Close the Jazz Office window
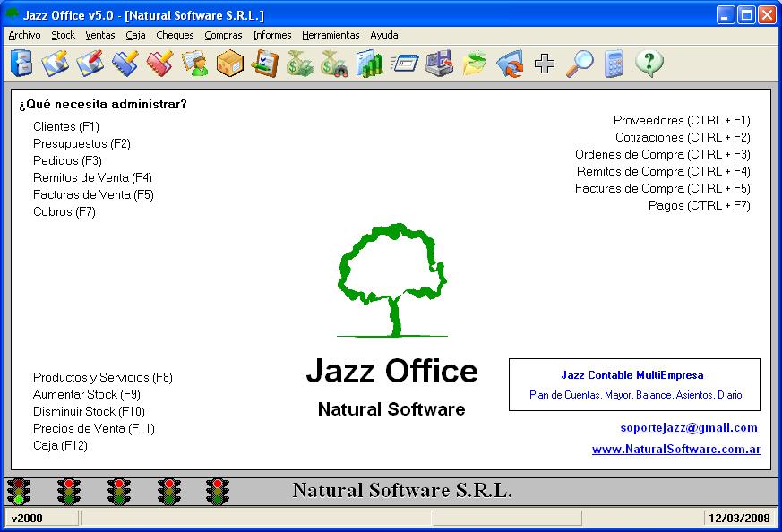782x532 pixels. tap(767, 15)
